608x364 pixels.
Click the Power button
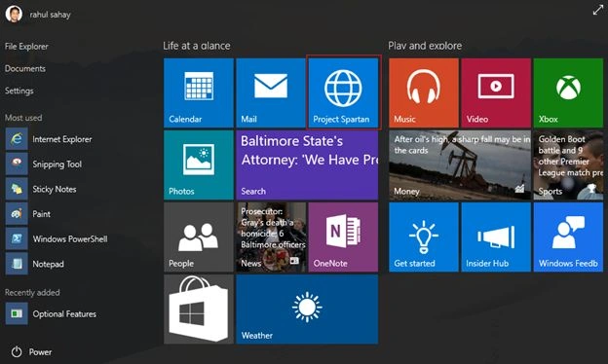[x=31, y=351]
